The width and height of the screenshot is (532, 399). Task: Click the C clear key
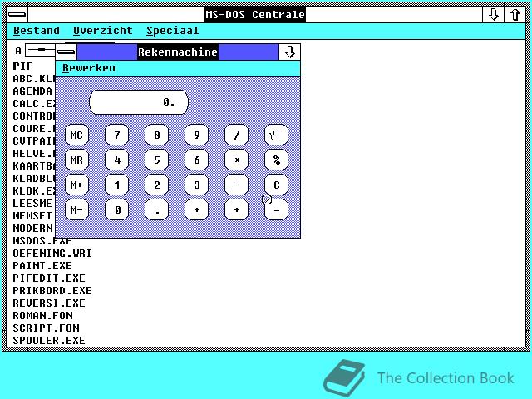point(276,185)
